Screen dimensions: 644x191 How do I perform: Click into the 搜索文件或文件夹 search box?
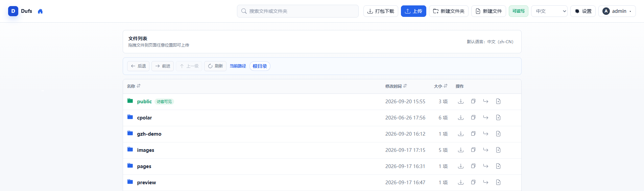298,11
